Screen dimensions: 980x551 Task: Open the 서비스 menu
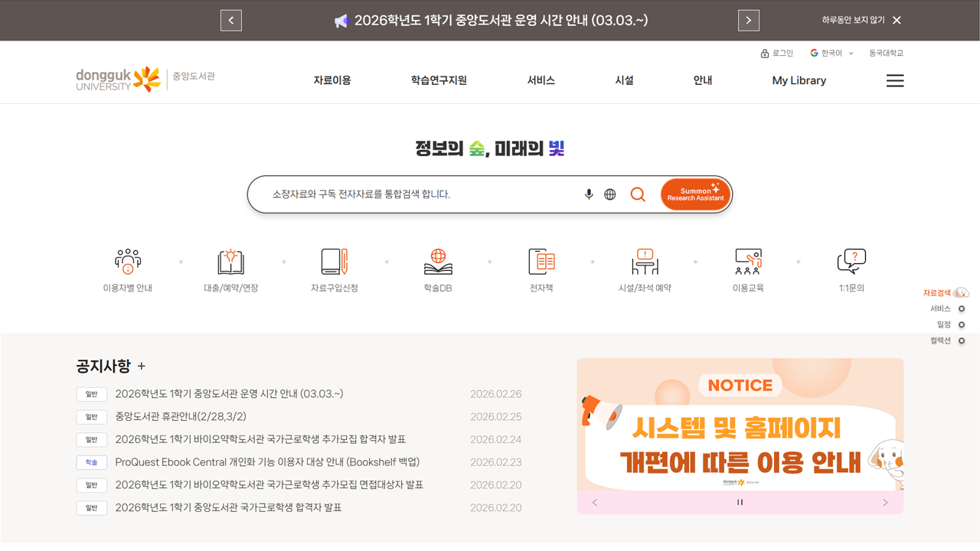click(541, 80)
